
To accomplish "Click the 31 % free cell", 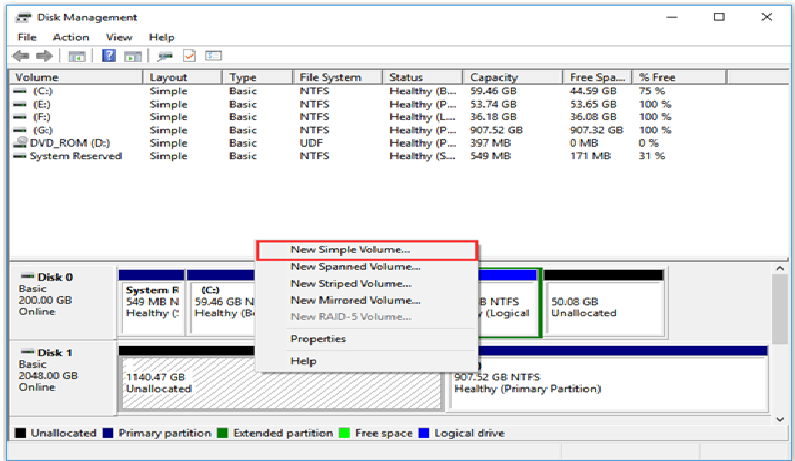I will pos(652,156).
